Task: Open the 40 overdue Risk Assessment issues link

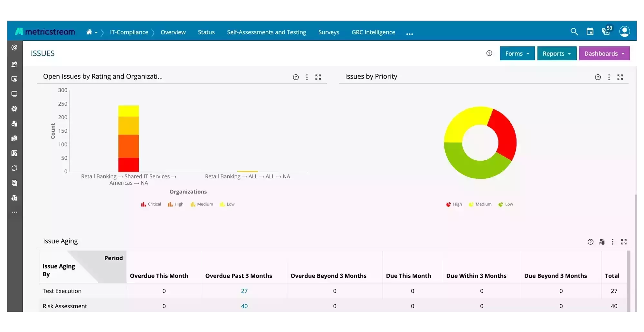Action: click(x=244, y=306)
